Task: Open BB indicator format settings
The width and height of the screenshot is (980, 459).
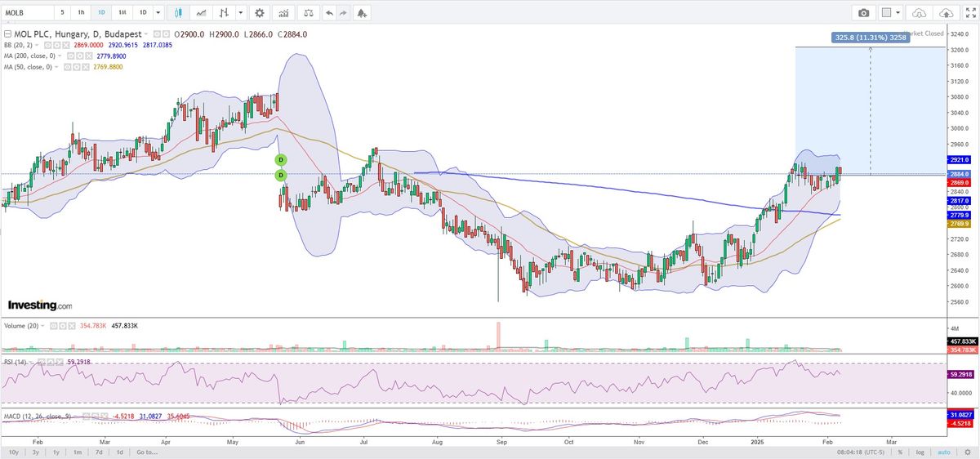Action: coord(56,45)
